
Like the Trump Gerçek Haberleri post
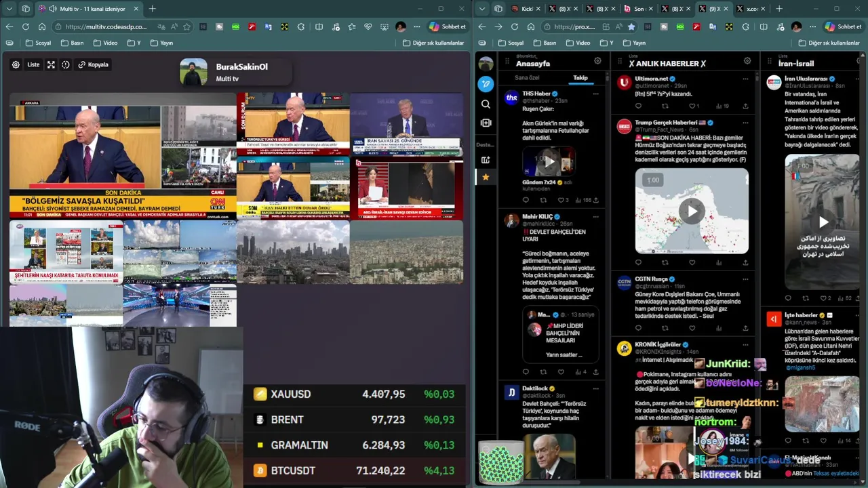(692, 262)
